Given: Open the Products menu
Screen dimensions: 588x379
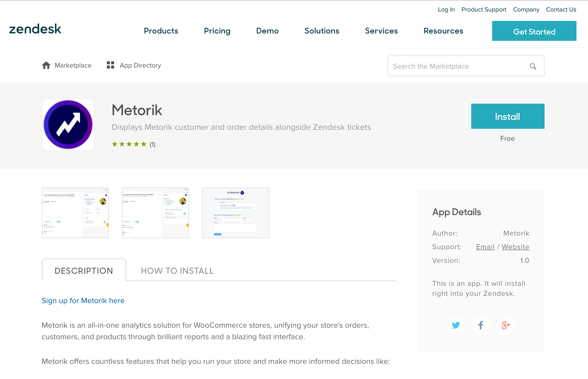Looking at the screenshot, I should [x=161, y=31].
